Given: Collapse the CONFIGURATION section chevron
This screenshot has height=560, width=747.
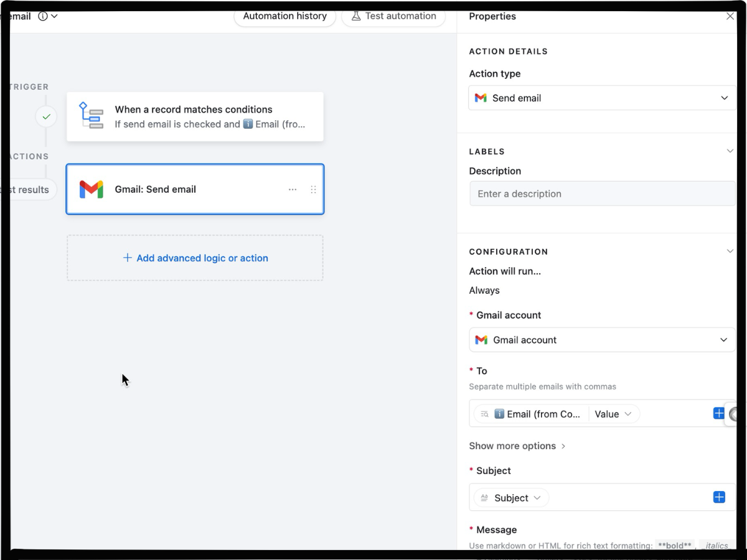Looking at the screenshot, I should tap(730, 251).
